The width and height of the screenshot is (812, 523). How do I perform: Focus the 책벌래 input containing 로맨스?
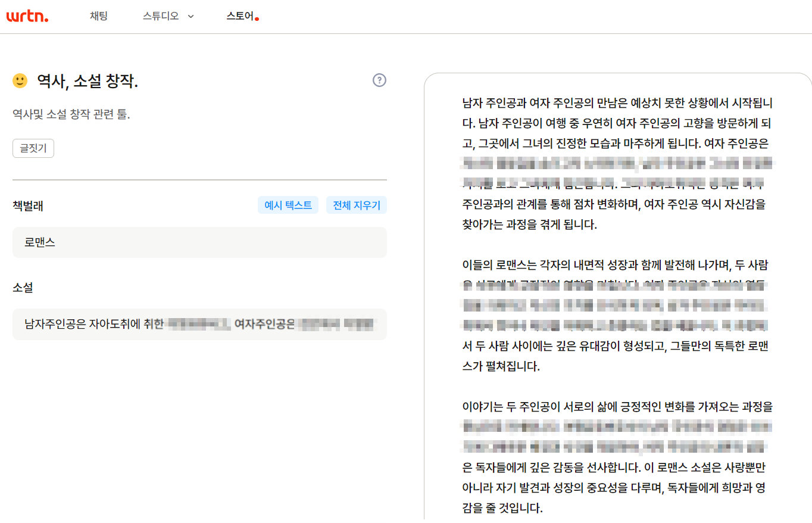199,242
